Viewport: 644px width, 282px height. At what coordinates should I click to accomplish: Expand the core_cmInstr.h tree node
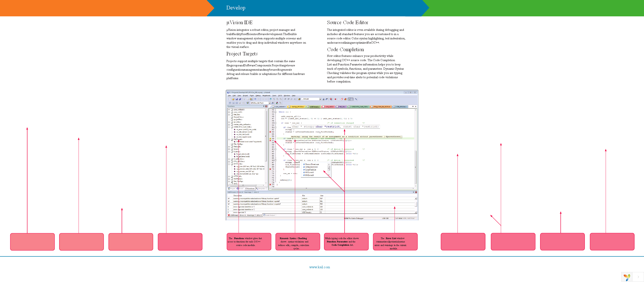coord(229,109)
